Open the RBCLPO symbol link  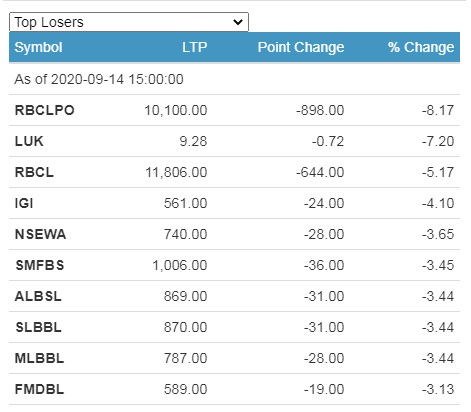pos(44,110)
